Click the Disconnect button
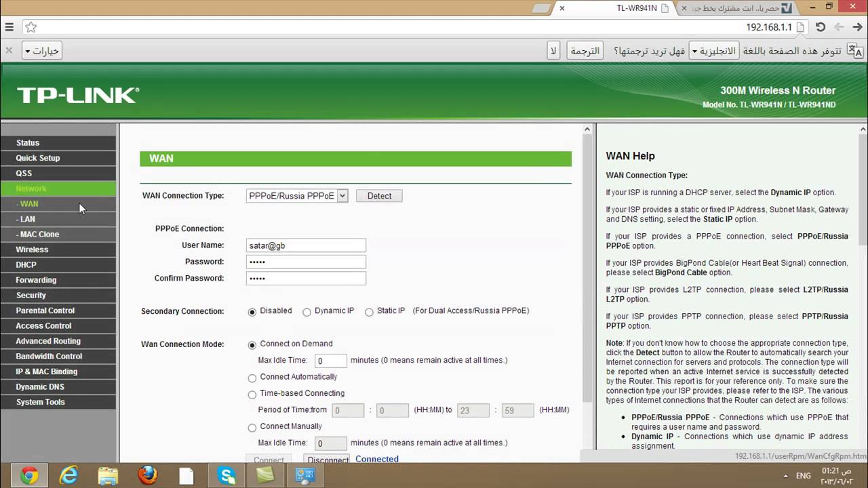 pos(328,460)
